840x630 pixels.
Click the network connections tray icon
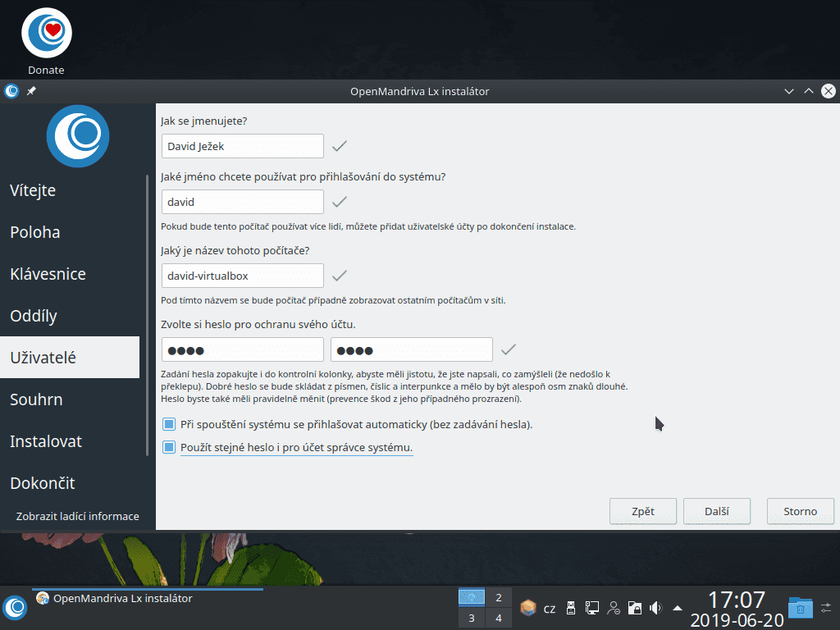592,608
